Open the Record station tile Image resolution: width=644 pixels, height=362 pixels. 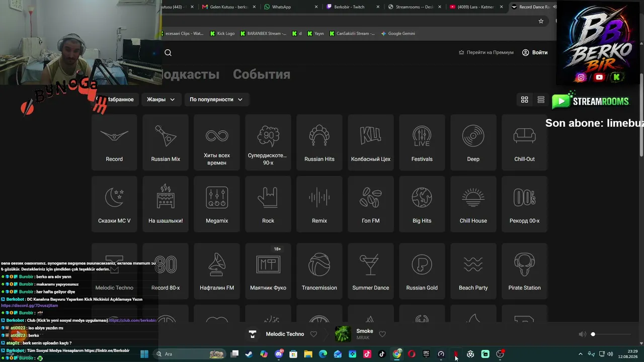114,142
